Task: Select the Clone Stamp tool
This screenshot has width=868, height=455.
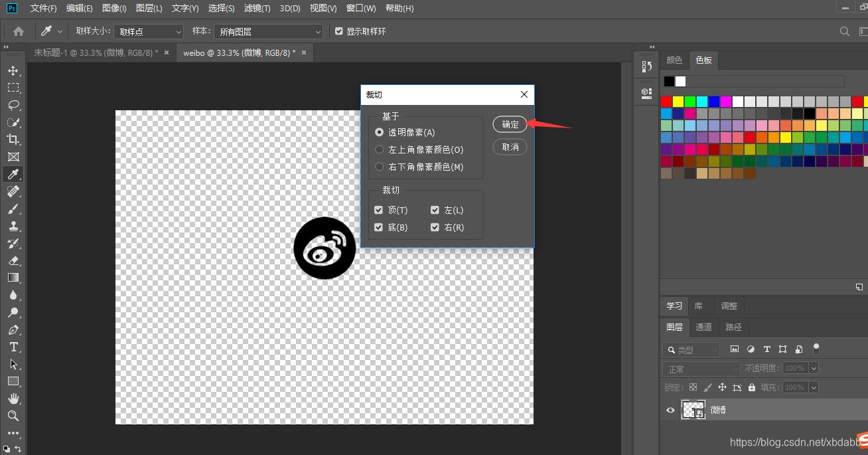Action: coord(13,226)
